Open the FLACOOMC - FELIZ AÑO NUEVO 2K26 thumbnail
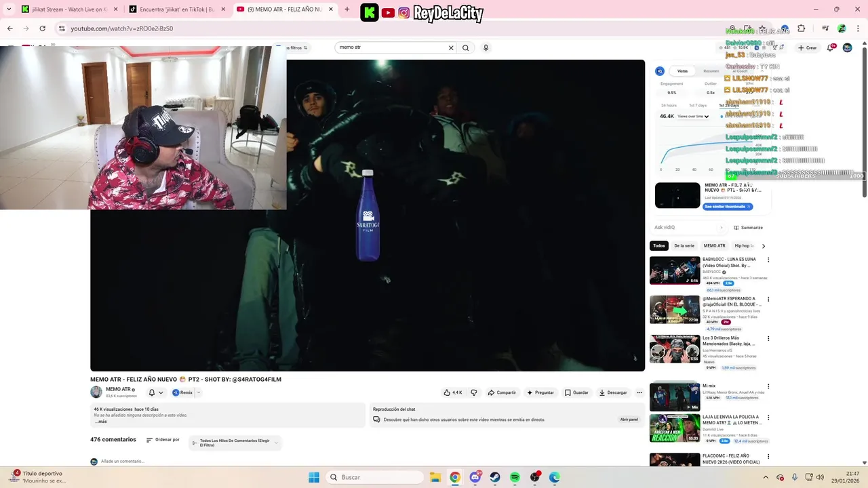The width and height of the screenshot is (868, 488). (675, 460)
